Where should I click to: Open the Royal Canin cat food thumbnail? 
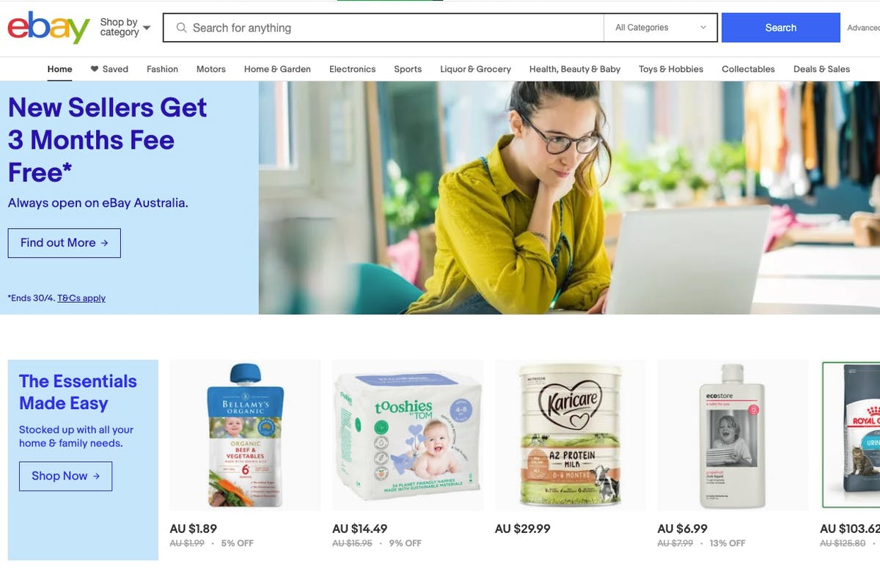851,436
